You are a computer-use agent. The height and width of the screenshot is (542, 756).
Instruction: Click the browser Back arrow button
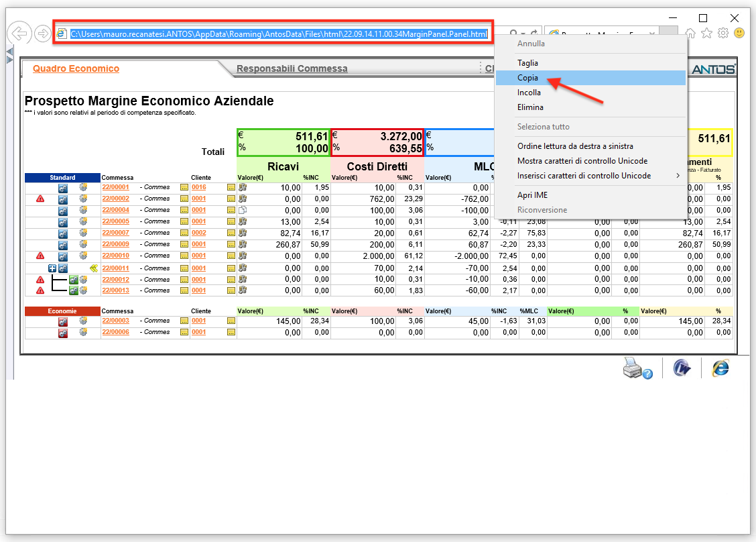19,34
